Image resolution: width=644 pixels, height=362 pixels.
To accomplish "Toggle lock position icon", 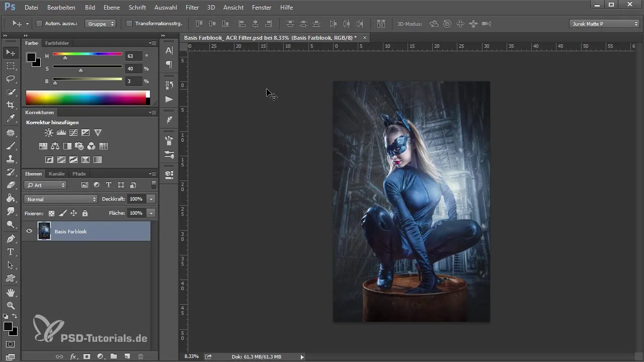I will (x=73, y=213).
